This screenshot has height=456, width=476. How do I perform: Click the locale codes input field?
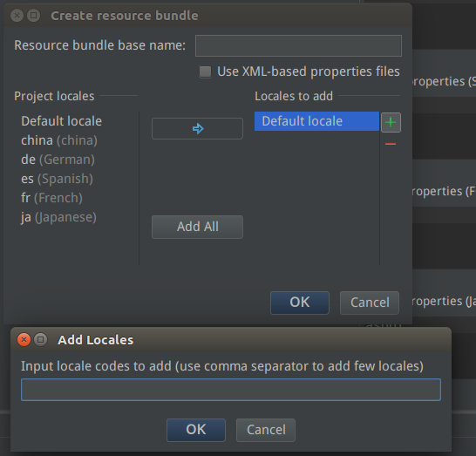coord(231,390)
